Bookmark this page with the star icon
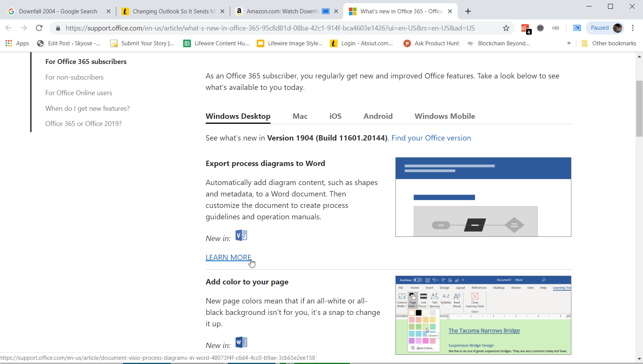This screenshot has height=364, width=643. click(x=506, y=28)
